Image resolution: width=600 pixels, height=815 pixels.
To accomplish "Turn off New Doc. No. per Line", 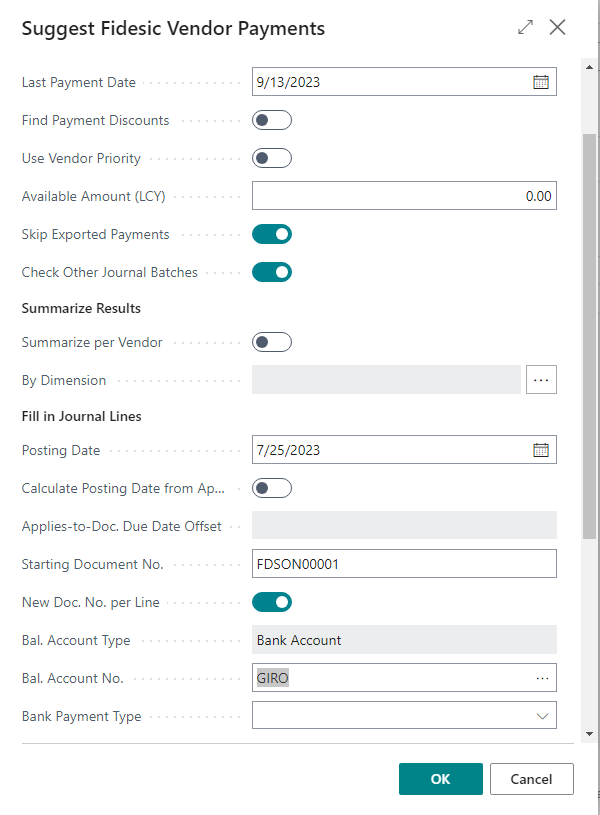I will click(271, 601).
